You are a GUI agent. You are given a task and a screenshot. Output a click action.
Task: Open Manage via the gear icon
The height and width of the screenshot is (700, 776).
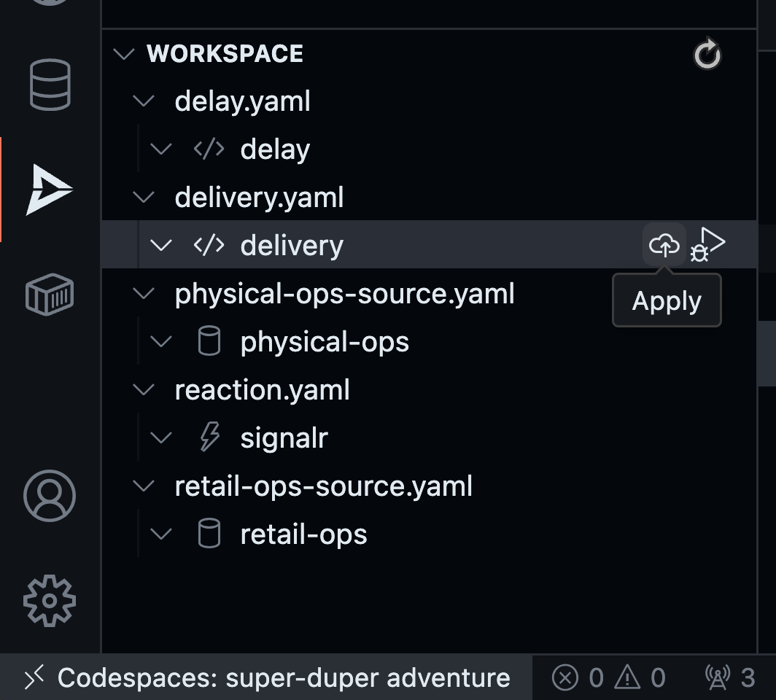(49, 600)
